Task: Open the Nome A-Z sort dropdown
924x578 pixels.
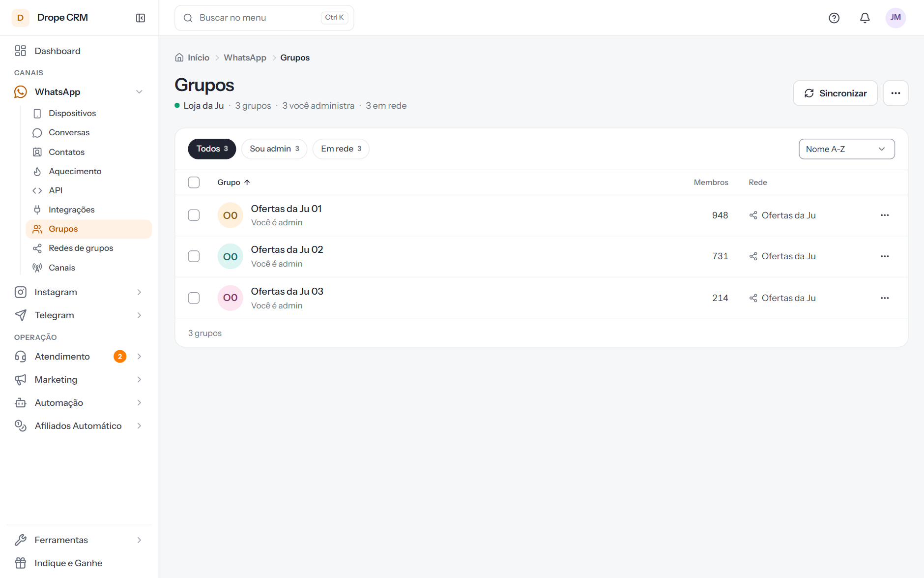Action: click(846, 149)
